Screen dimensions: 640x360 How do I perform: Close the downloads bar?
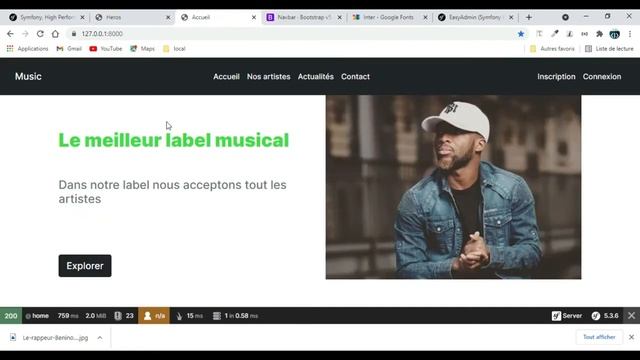[631, 337]
